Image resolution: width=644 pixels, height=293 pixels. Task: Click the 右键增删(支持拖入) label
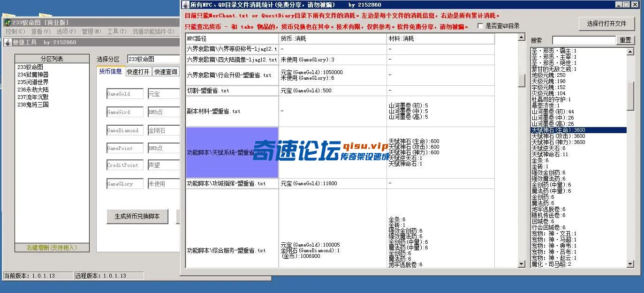point(52,247)
